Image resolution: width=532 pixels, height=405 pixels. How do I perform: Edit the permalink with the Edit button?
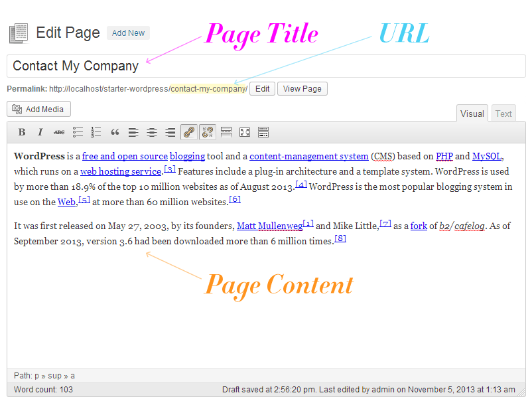tap(262, 88)
